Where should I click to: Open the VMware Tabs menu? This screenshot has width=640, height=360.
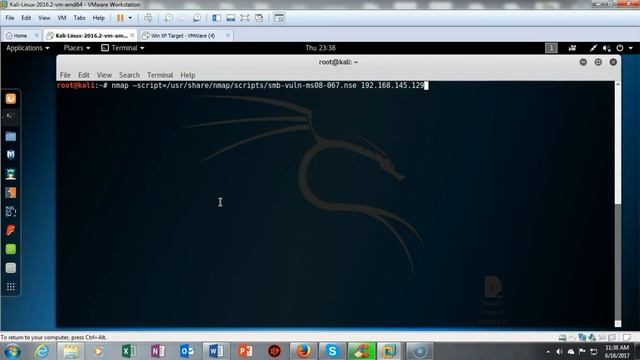click(79, 18)
